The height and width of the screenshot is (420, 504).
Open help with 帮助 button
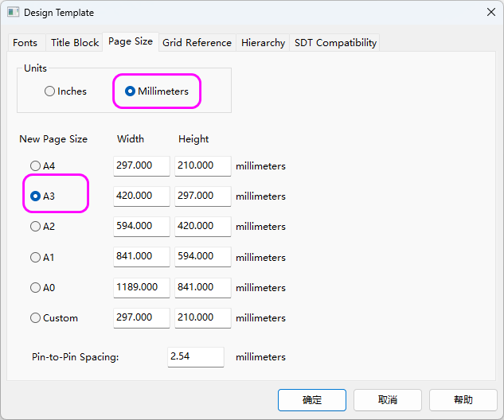463,400
